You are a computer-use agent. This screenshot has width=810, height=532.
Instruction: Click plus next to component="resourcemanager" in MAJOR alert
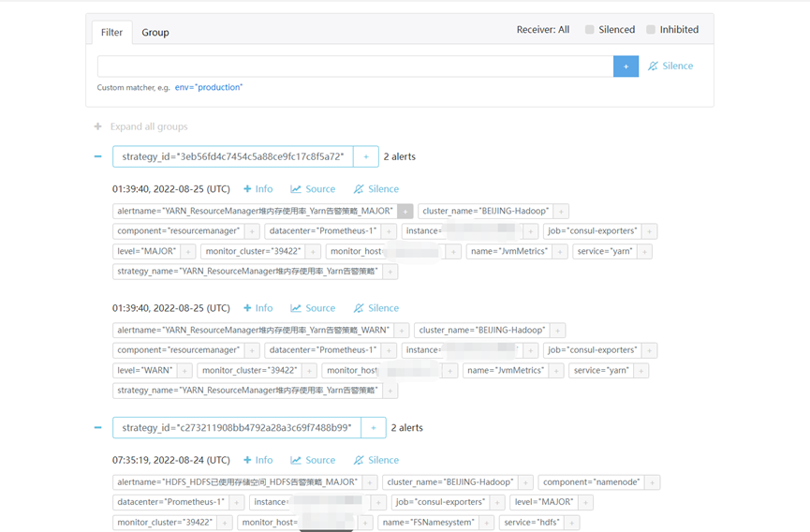click(252, 231)
